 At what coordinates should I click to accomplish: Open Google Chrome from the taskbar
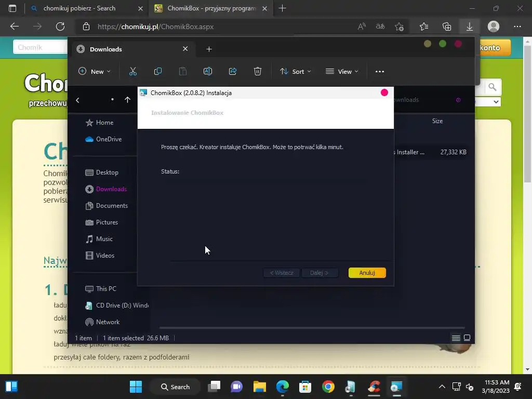click(x=328, y=387)
